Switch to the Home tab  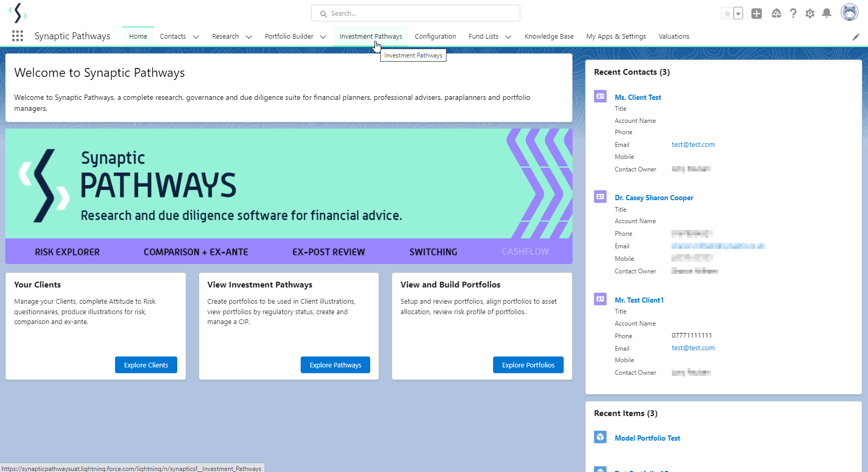138,37
